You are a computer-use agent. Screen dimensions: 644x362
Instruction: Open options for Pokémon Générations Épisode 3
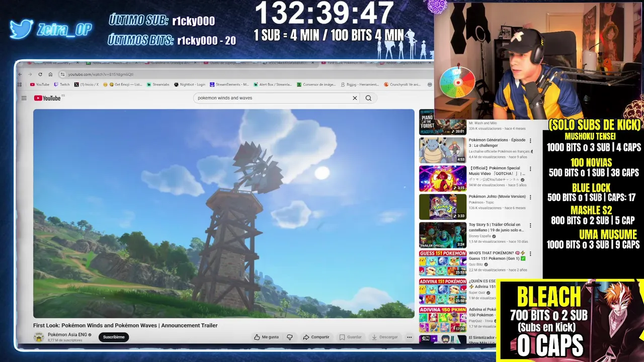[530, 141]
